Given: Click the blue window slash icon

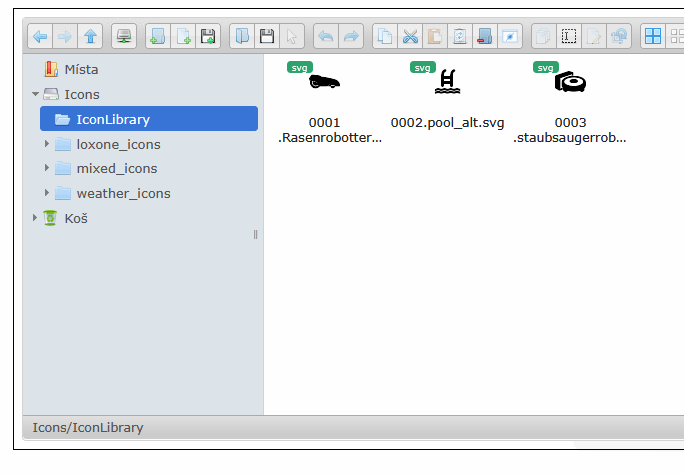Looking at the screenshot, I should [x=510, y=36].
